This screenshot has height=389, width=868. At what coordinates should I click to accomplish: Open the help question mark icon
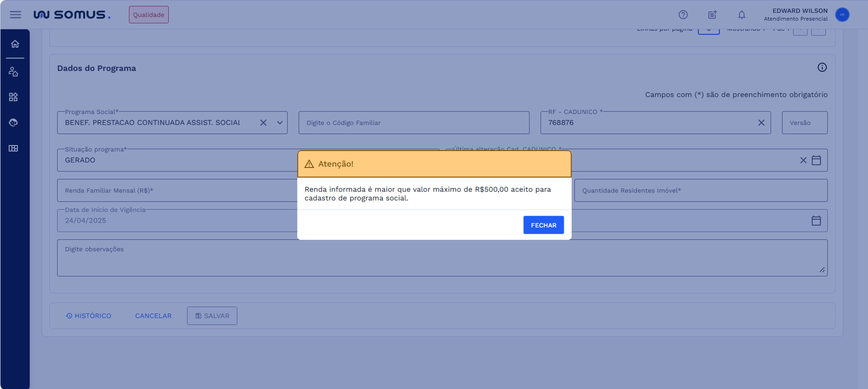click(683, 14)
